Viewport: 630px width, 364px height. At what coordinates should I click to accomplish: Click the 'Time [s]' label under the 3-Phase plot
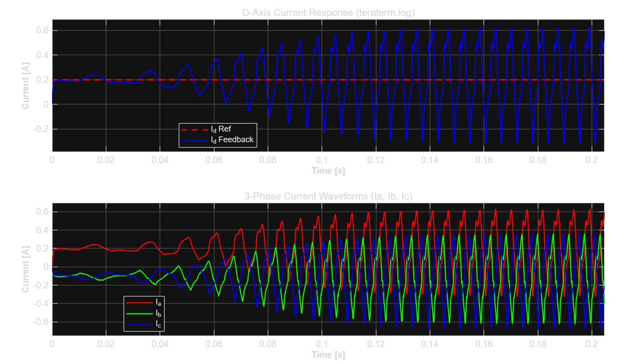pyautogui.click(x=328, y=355)
